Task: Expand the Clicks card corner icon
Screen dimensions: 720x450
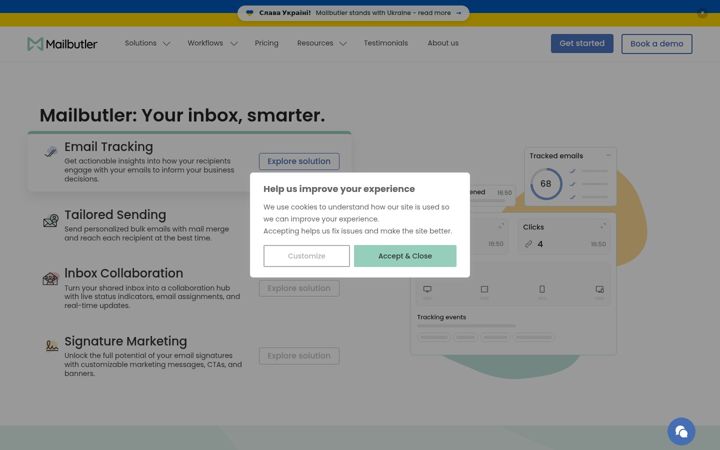Action: pos(602,226)
